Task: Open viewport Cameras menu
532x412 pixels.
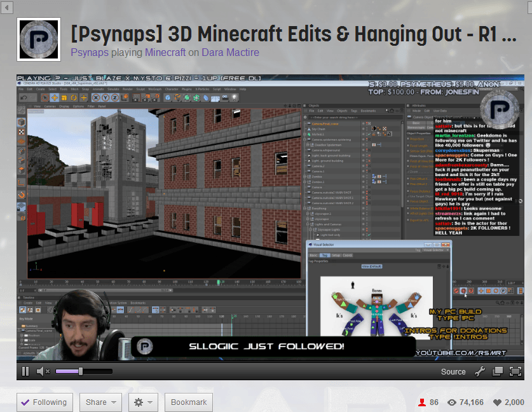Action: [x=50, y=106]
